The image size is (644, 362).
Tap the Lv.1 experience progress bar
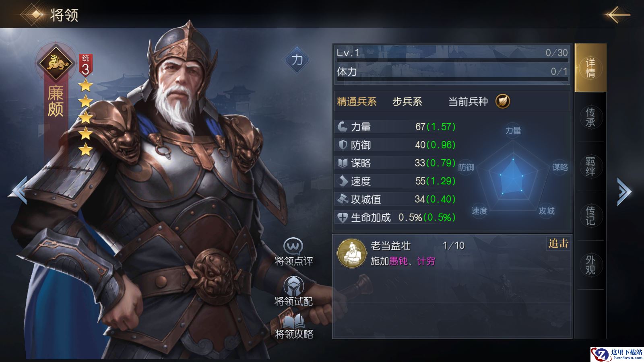(x=452, y=60)
